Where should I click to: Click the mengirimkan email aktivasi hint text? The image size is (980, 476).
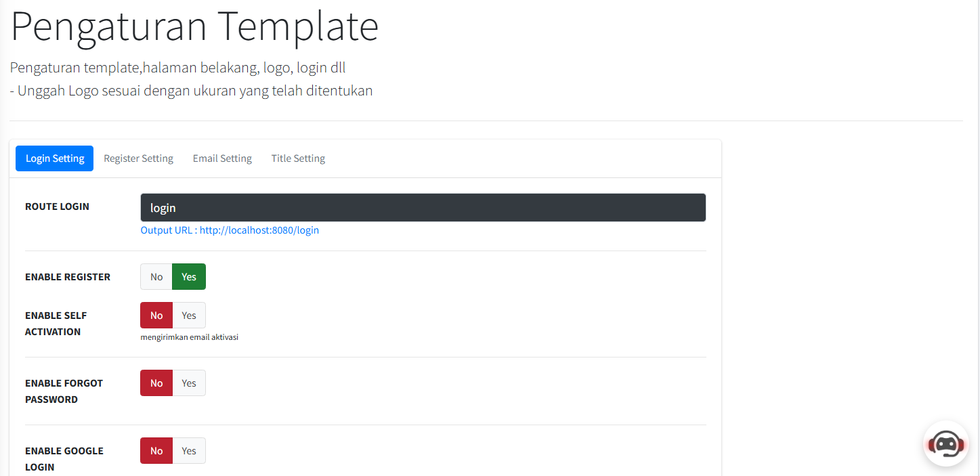(x=190, y=337)
